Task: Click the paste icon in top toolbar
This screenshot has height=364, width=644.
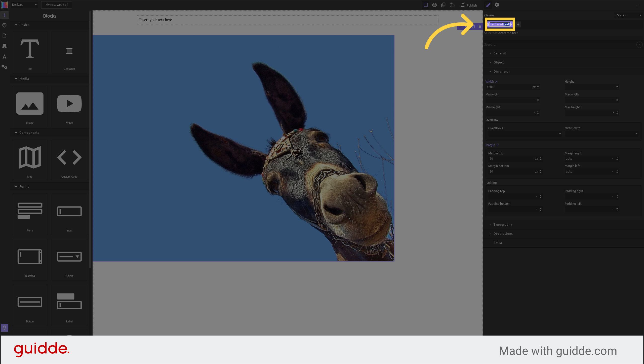Action: point(452,5)
